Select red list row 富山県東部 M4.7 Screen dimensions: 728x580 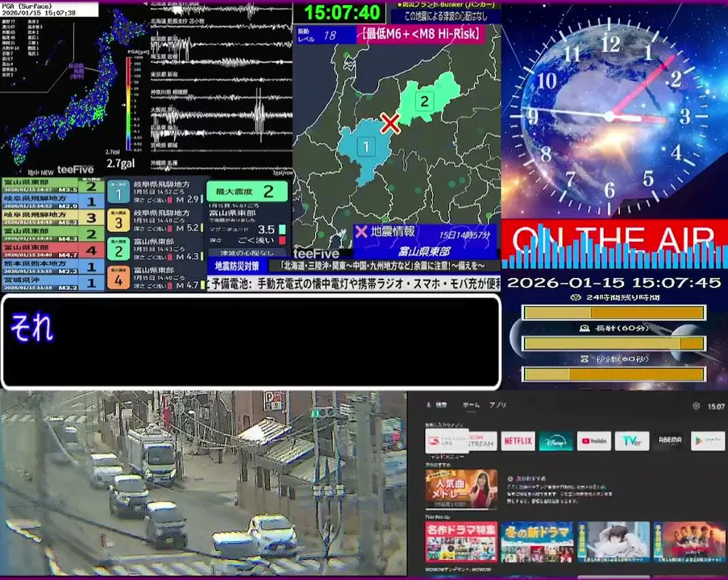(x=52, y=250)
